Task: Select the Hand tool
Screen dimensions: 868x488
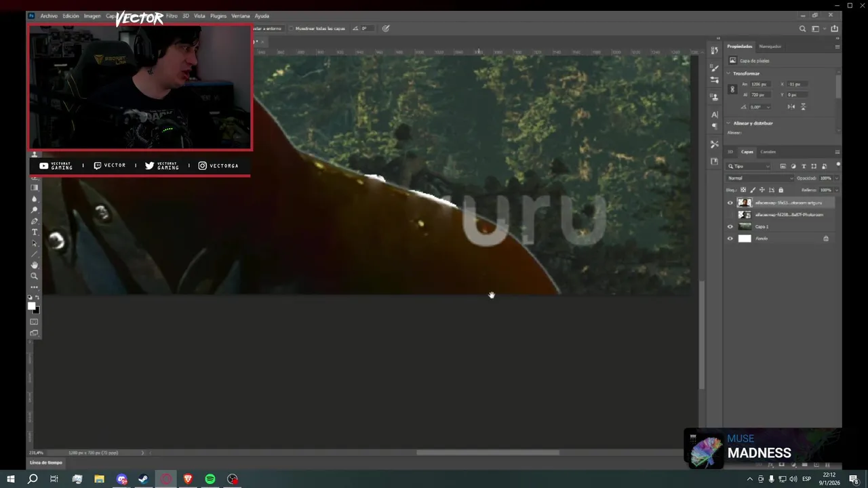Action: (x=35, y=265)
